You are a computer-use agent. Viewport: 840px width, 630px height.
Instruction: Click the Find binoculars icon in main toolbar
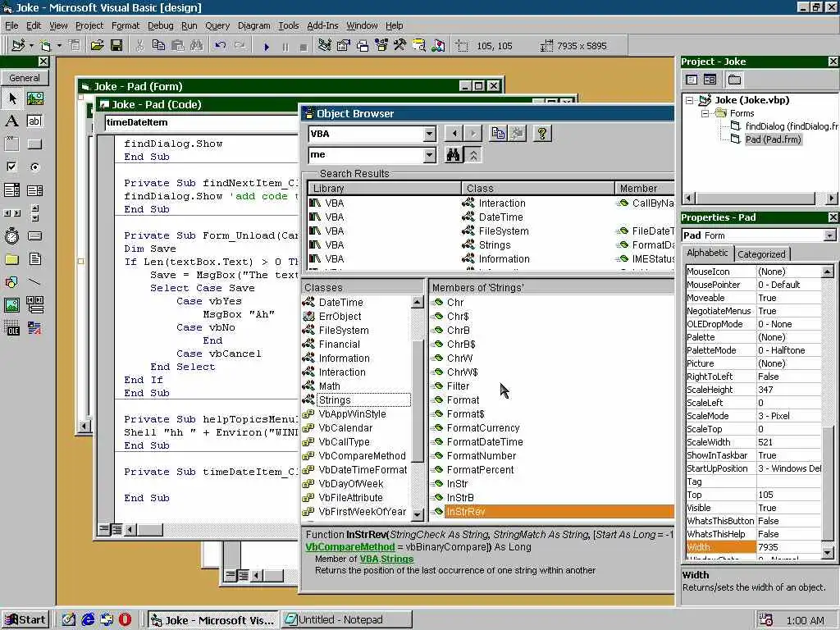click(x=197, y=46)
